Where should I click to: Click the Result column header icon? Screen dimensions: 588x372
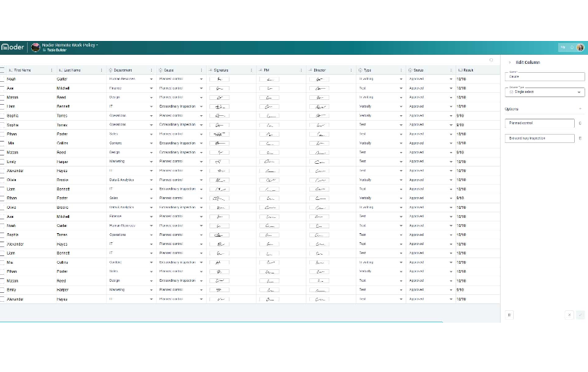tap(460, 70)
